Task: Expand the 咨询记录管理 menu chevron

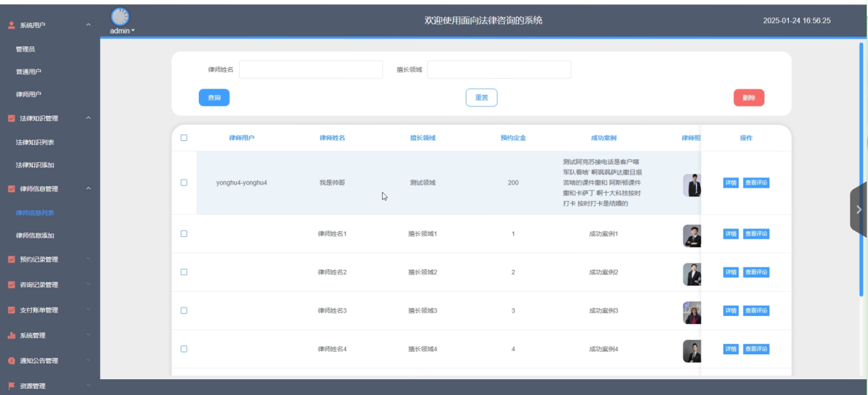Action: click(x=88, y=284)
